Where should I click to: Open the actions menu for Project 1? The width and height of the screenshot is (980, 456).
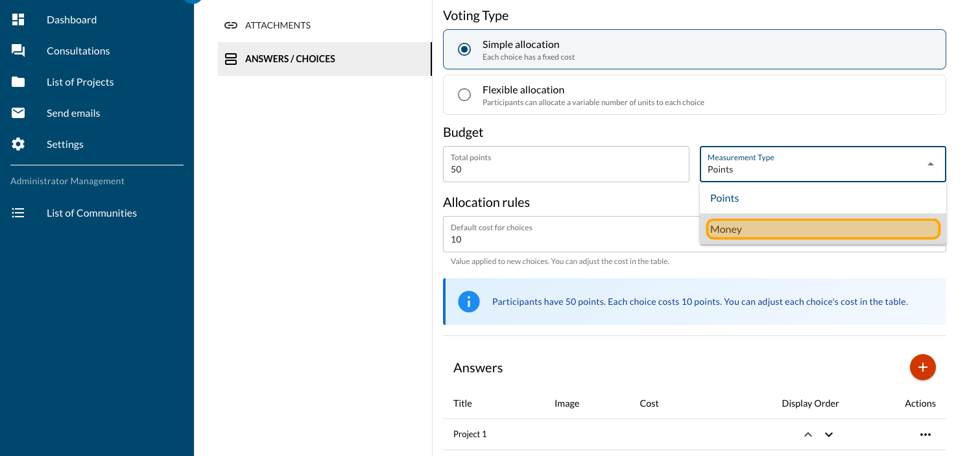[x=925, y=435]
